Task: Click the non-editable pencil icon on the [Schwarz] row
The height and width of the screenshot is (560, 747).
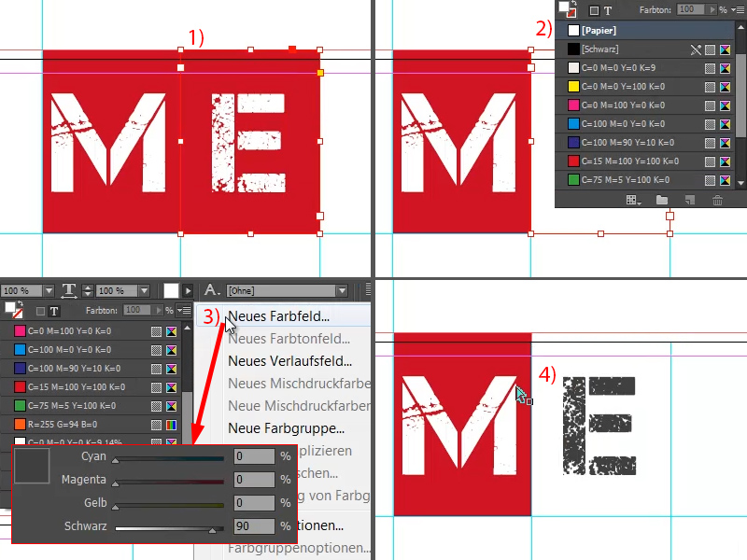Action: pos(696,49)
